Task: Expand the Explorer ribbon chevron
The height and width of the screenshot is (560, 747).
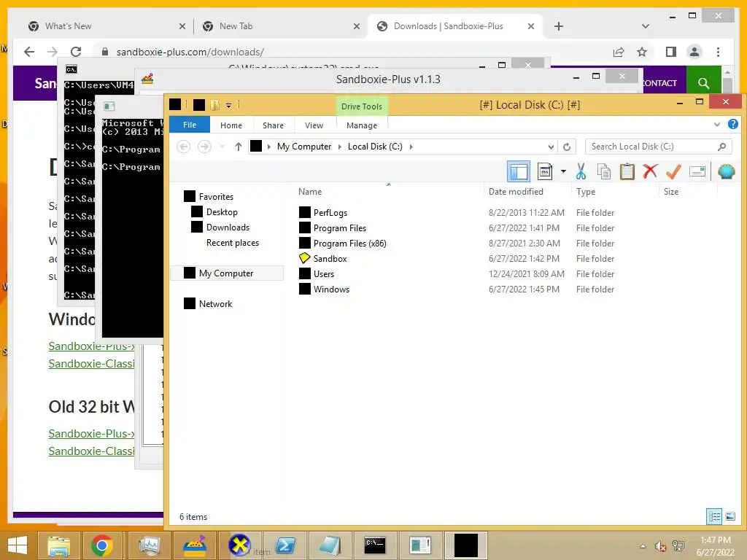Action: click(717, 125)
